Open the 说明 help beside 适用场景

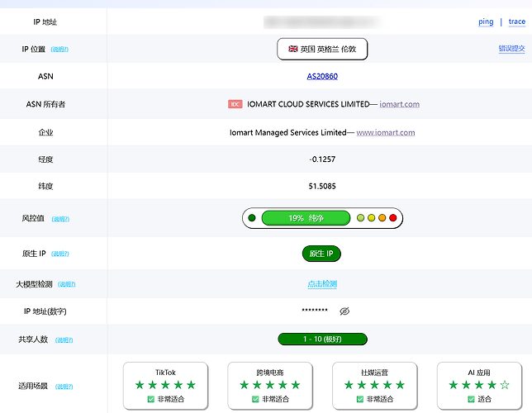click(64, 387)
